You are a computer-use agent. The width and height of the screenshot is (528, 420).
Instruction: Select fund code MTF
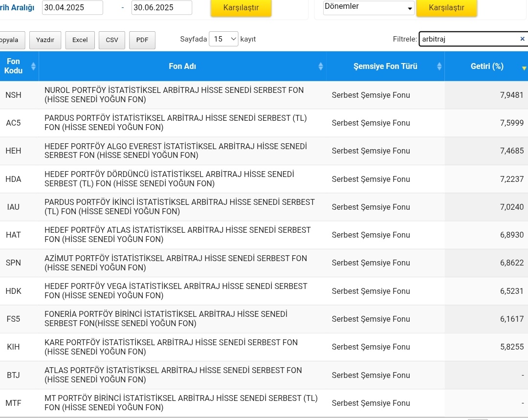pos(14,403)
